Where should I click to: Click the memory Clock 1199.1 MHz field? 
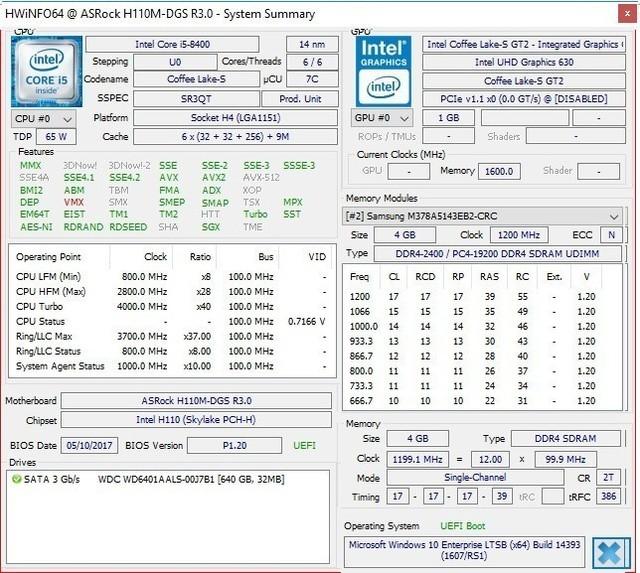coord(418,460)
